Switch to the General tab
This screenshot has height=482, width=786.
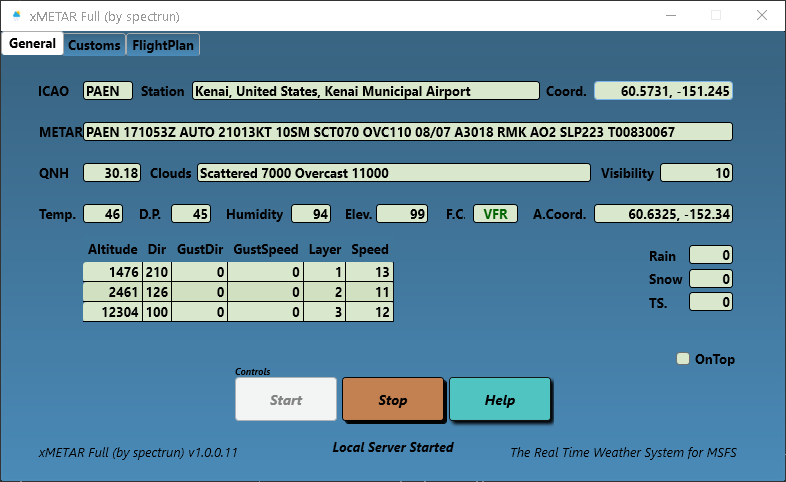pos(32,44)
